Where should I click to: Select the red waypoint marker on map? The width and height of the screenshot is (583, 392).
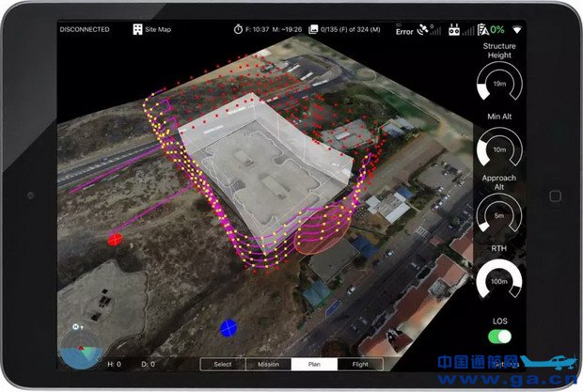[115, 239]
